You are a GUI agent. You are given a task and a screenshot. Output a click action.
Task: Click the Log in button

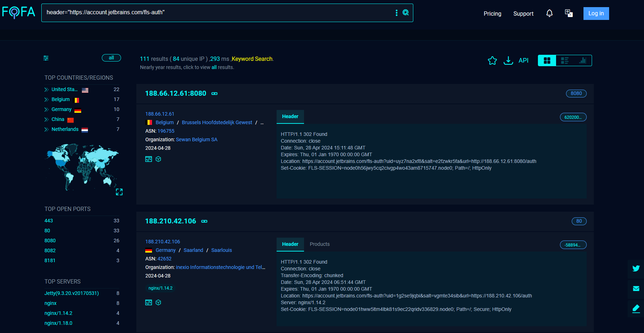(x=596, y=14)
